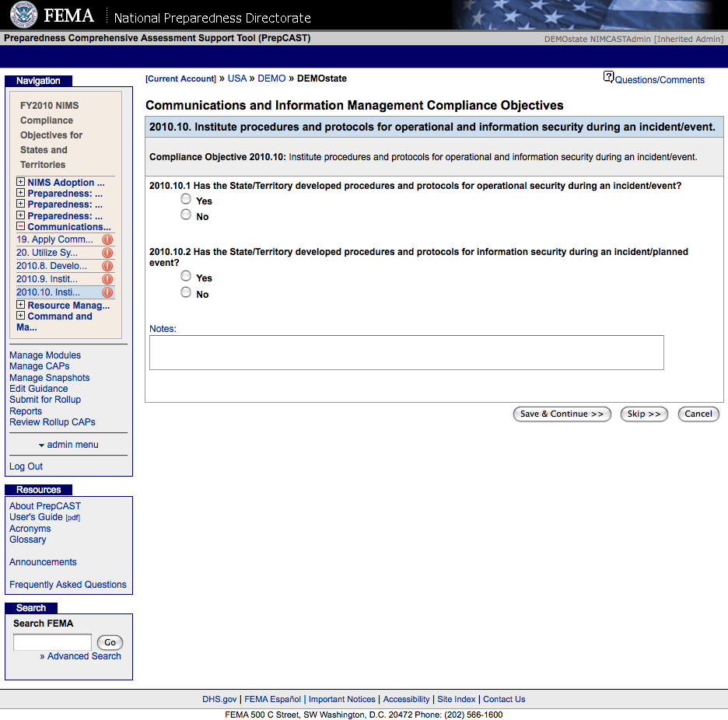
Task: Expand the first Preparedness tree node
Action: click(x=20, y=193)
